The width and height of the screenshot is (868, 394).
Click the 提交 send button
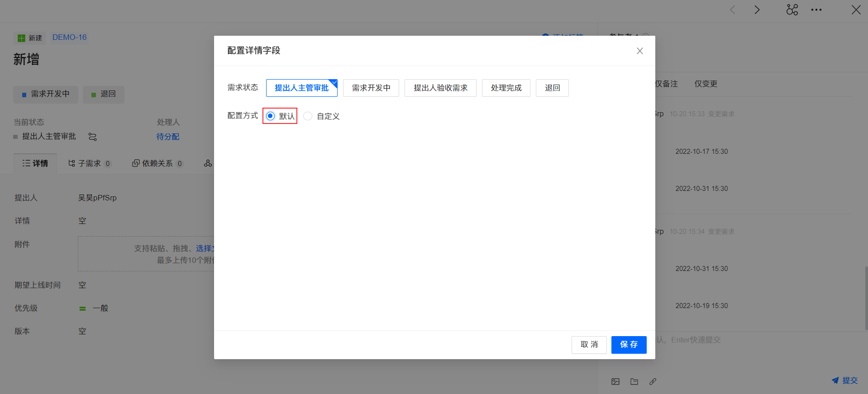tap(844, 381)
